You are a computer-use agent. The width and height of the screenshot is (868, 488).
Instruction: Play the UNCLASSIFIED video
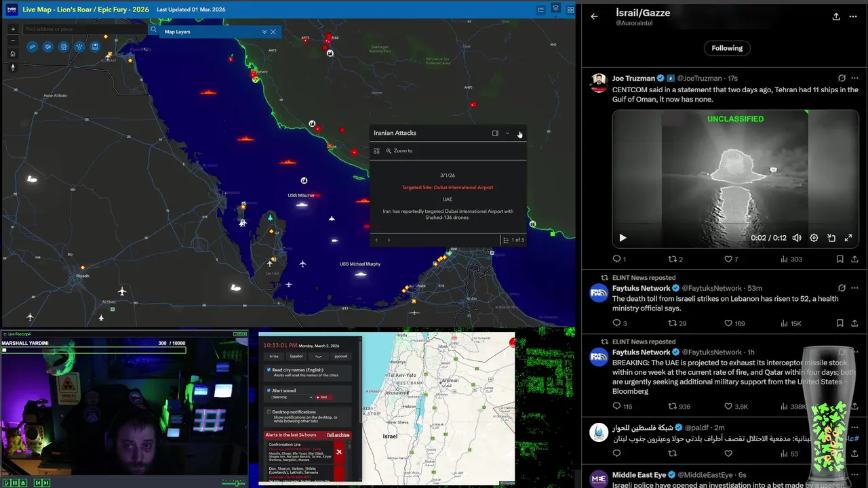[x=623, y=238]
